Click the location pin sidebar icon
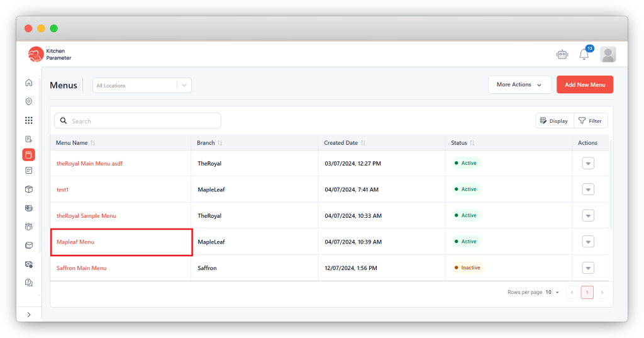 (29, 101)
